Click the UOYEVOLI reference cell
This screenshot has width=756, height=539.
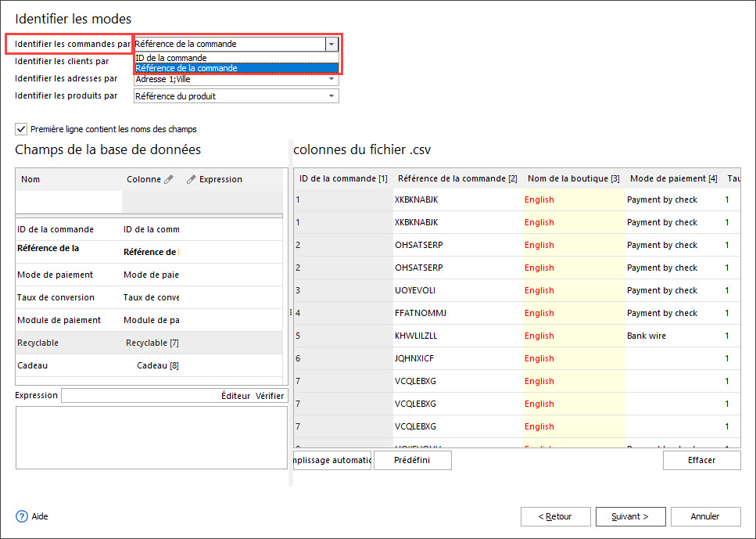click(x=457, y=290)
